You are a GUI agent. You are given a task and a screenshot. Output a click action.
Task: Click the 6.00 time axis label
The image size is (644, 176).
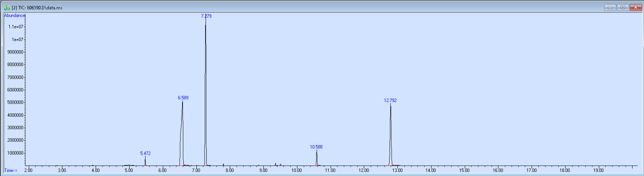(x=162, y=170)
